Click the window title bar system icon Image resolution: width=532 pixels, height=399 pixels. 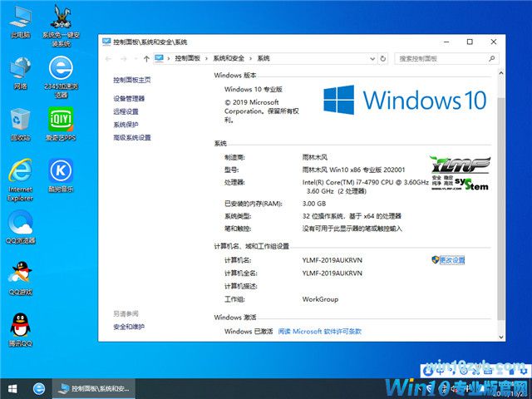106,42
